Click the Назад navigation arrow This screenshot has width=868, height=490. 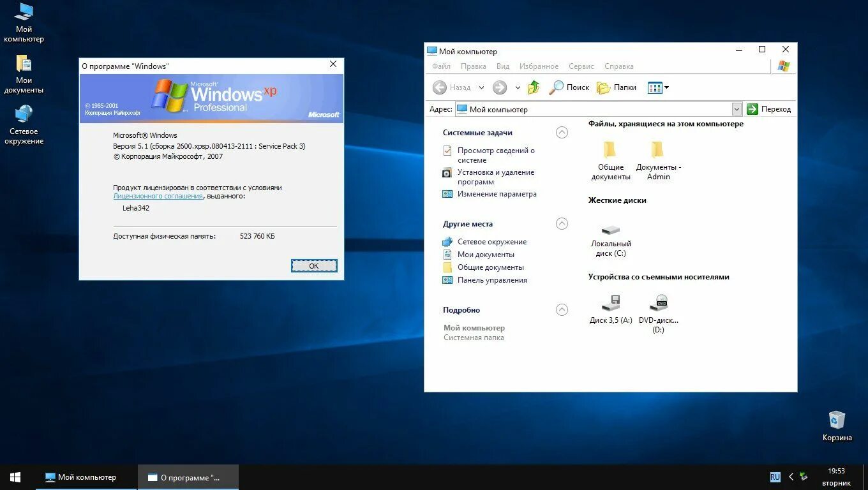point(440,87)
